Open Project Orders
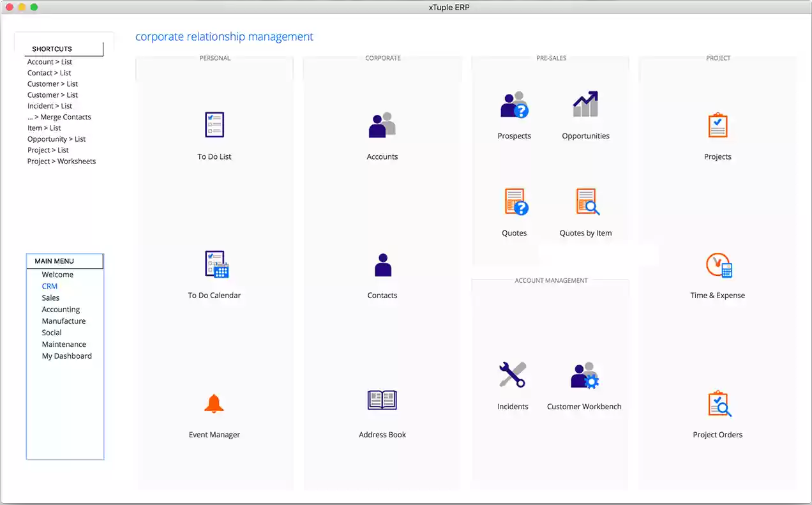The height and width of the screenshot is (505, 812). click(x=718, y=403)
